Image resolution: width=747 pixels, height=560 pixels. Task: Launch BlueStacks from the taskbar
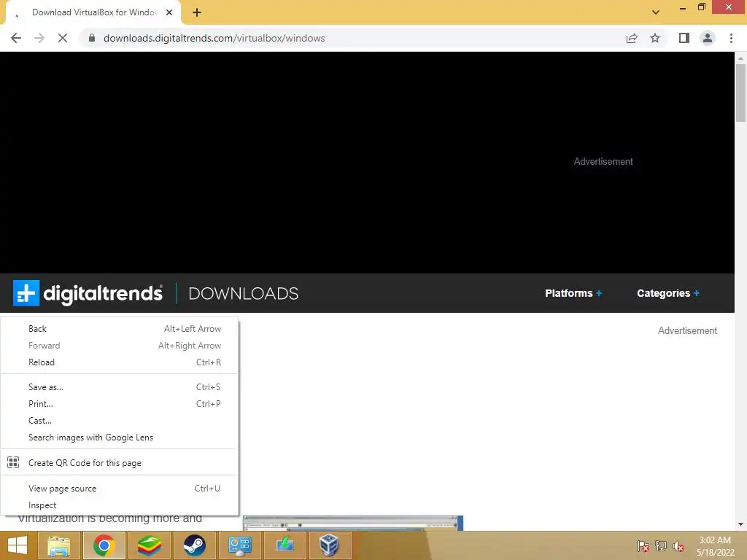coord(149,545)
